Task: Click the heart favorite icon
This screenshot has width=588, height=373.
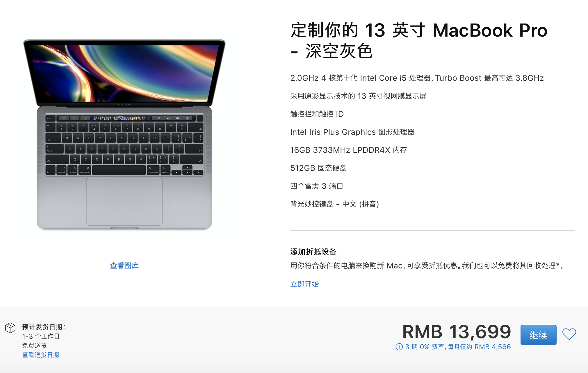Action: (x=569, y=334)
